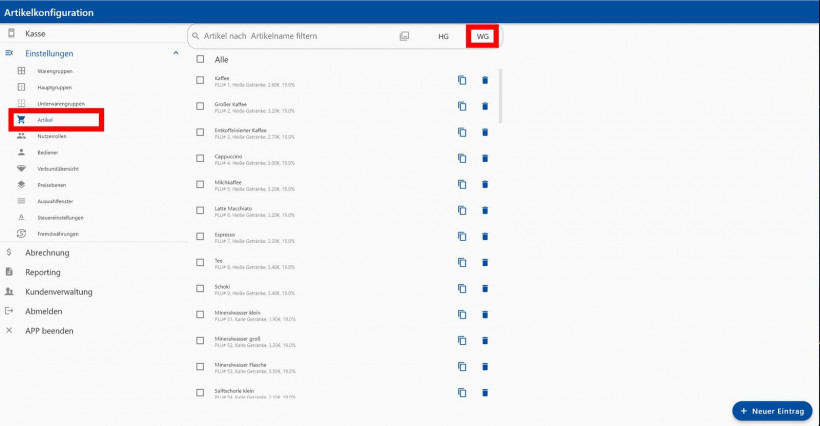Copy the Milchkaffee entry
Image resolution: width=820 pixels, height=426 pixels.
[x=462, y=184]
